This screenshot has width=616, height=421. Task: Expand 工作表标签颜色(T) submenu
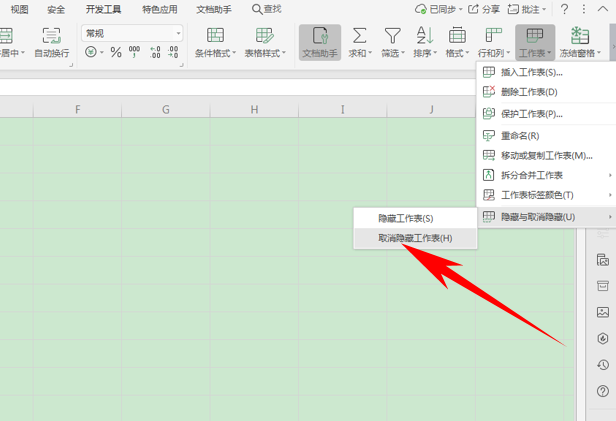coord(546,195)
